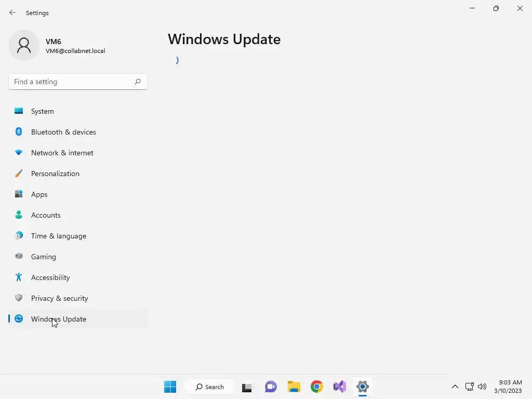This screenshot has height=399, width=532.
Task: Open Visual Studio from the taskbar
Action: click(x=340, y=387)
